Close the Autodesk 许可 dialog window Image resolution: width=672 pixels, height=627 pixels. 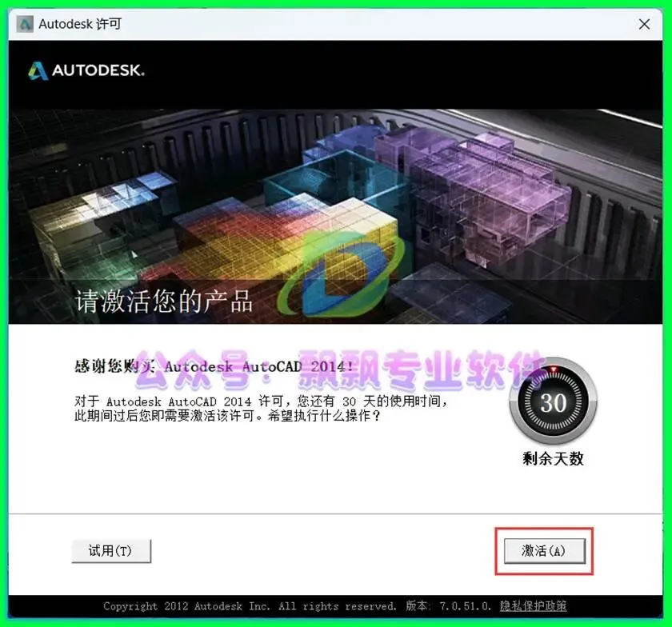pyautogui.click(x=644, y=24)
